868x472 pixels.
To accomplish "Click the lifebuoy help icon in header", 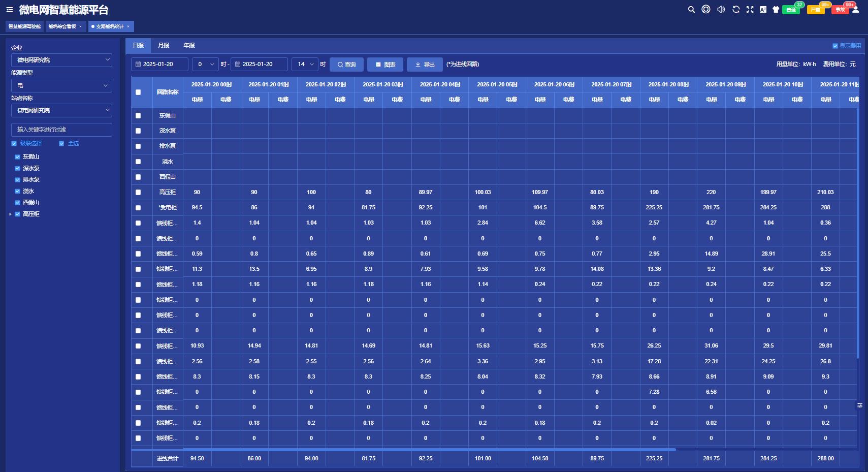I will (706, 9).
